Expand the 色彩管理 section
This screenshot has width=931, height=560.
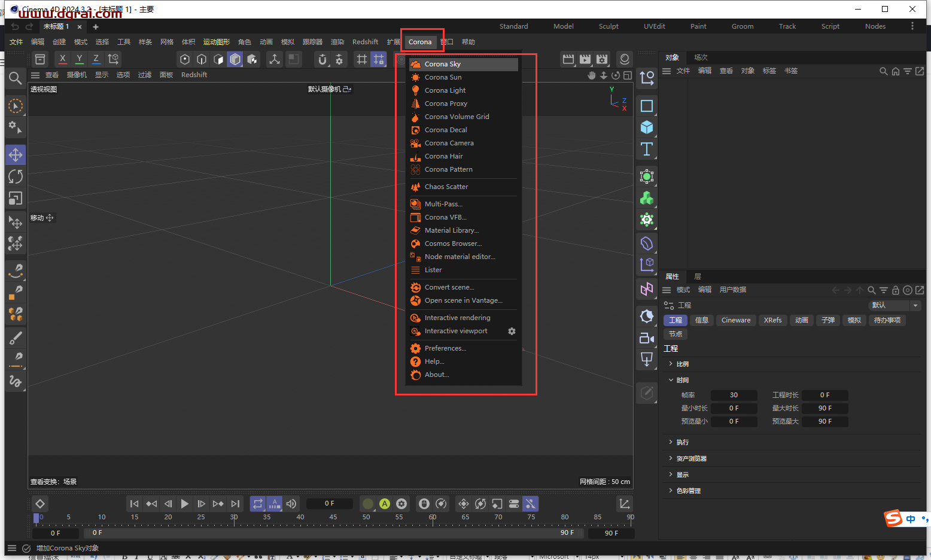[688, 491]
